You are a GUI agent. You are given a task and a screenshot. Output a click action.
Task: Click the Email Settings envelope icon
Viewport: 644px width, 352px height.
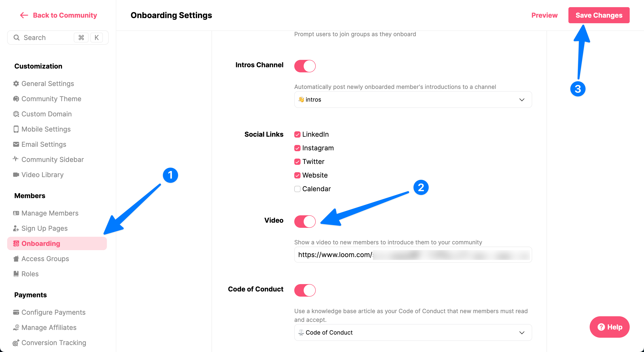[x=16, y=144]
